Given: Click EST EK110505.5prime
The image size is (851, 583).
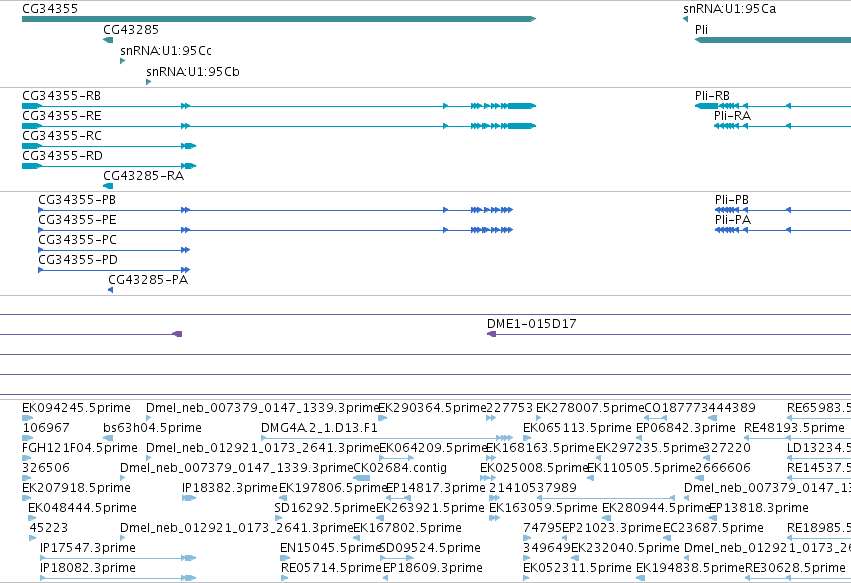Looking at the screenshot, I should point(642,468).
